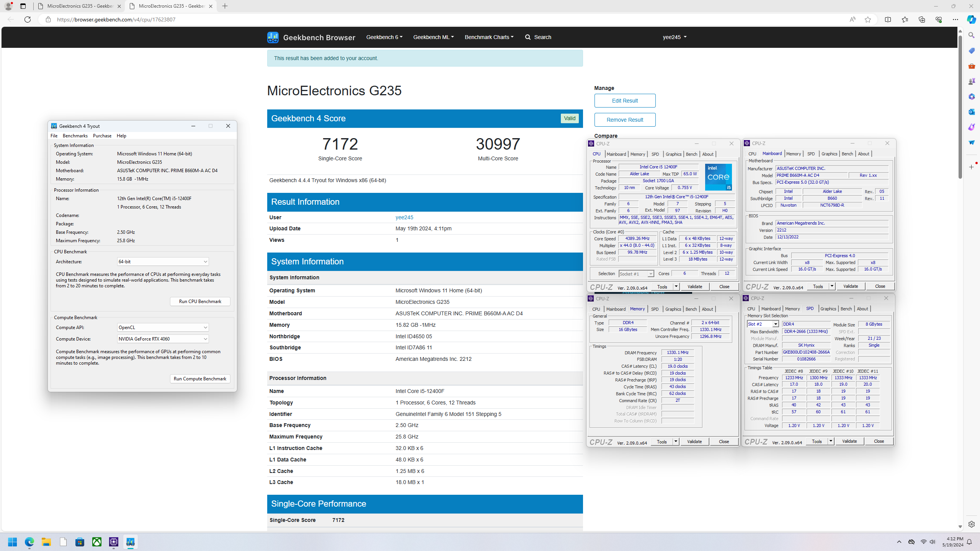Open Collections in Edge toolbar

click(x=921, y=20)
